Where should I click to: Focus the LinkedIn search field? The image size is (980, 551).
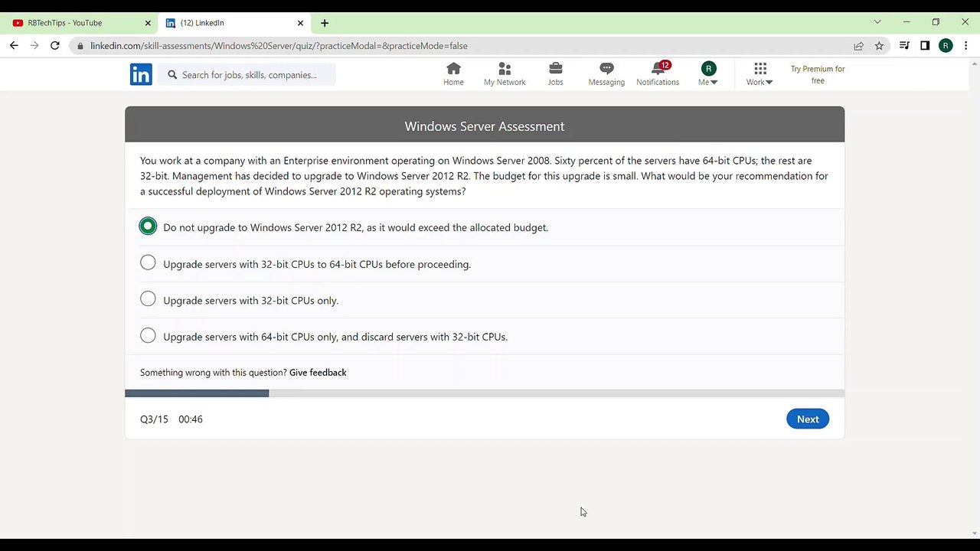click(x=247, y=75)
